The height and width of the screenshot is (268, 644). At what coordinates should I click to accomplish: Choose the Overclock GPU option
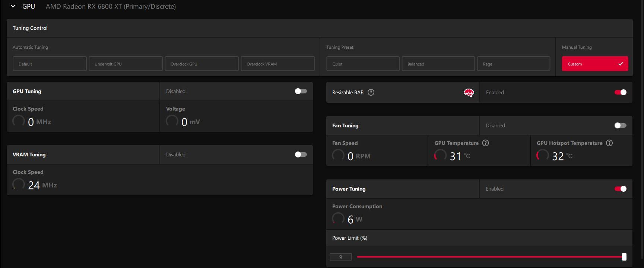coord(202,64)
